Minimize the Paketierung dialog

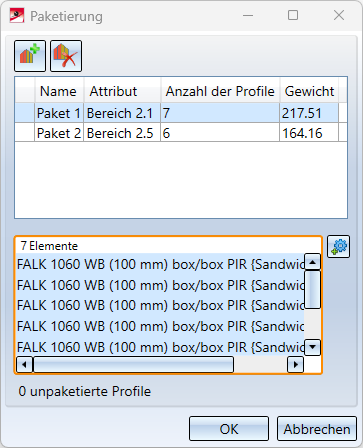pyautogui.click(x=248, y=15)
